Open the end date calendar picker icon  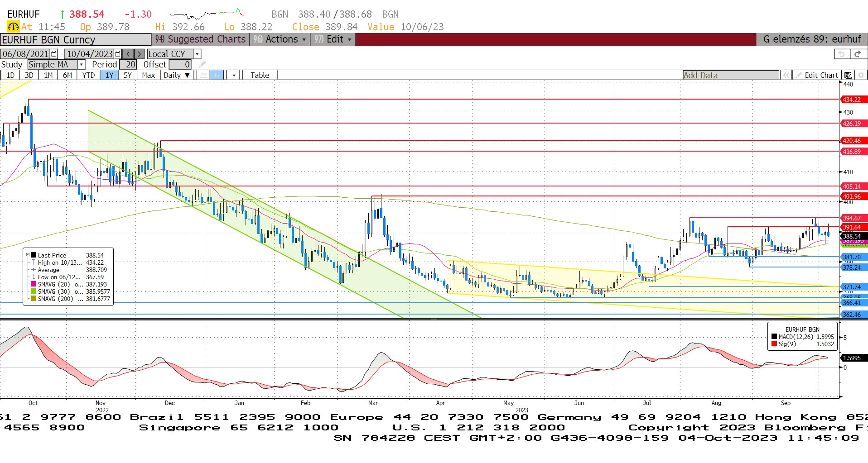point(118,54)
